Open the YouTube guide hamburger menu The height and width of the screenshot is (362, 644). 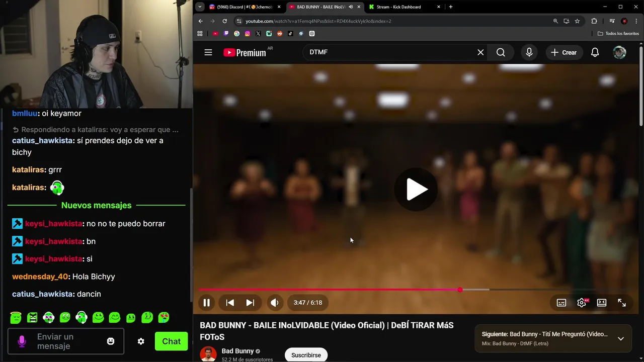point(208,52)
